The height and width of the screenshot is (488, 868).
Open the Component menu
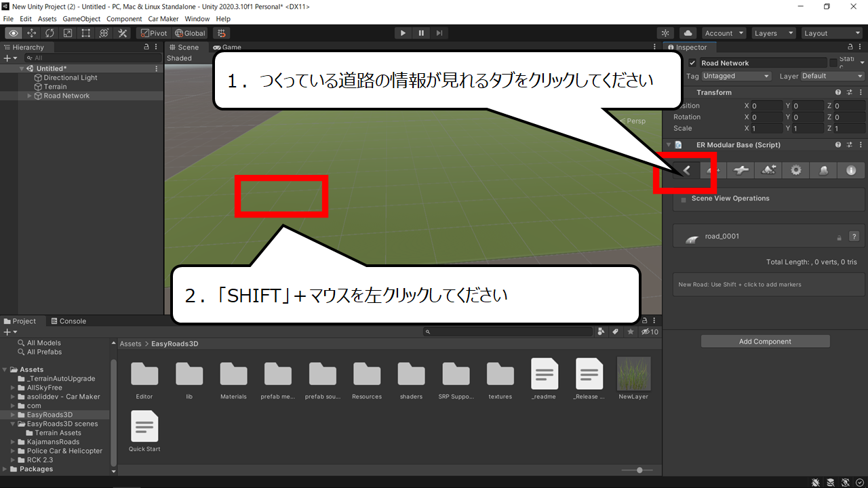124,19
